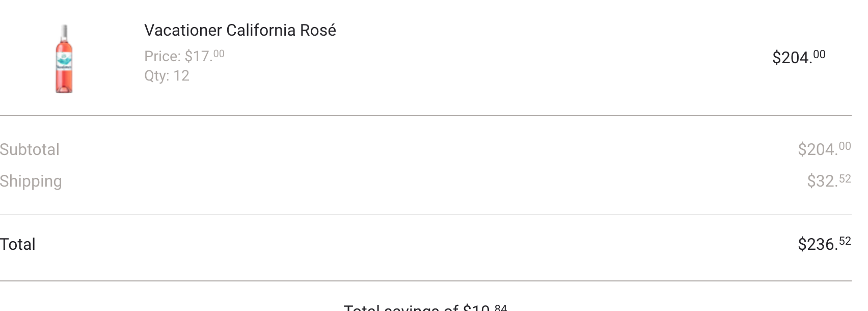Click the rosé wine bottle thumbnail
This screenshot has height=311, width=868.
[64, 59]
